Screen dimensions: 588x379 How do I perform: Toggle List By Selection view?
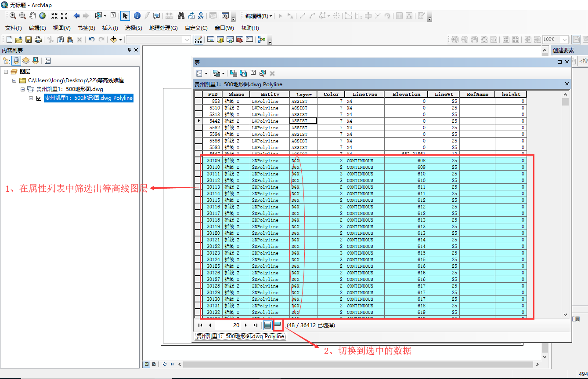click(36, 61)
